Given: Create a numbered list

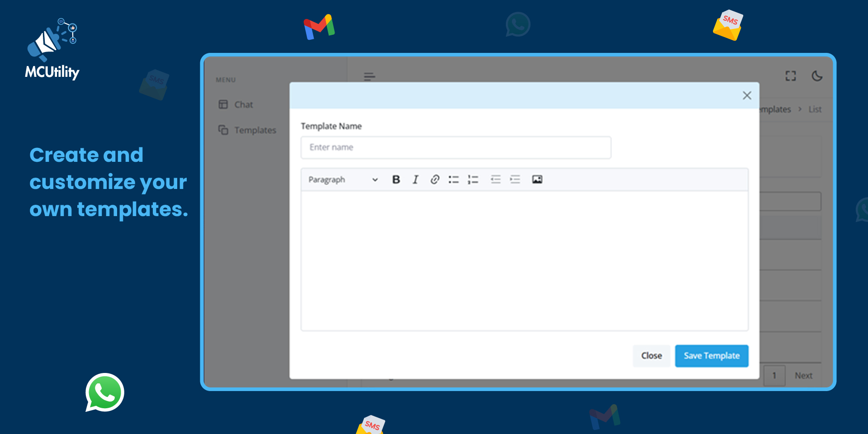Looking at the screenshot, I should click(473, 179).
